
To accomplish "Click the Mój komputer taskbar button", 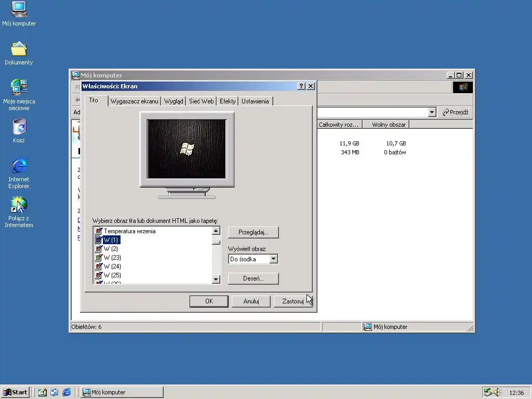I will coord(122,392).
